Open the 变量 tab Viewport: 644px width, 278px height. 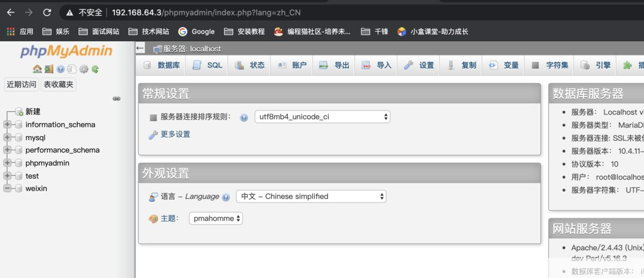pos(504,65)
